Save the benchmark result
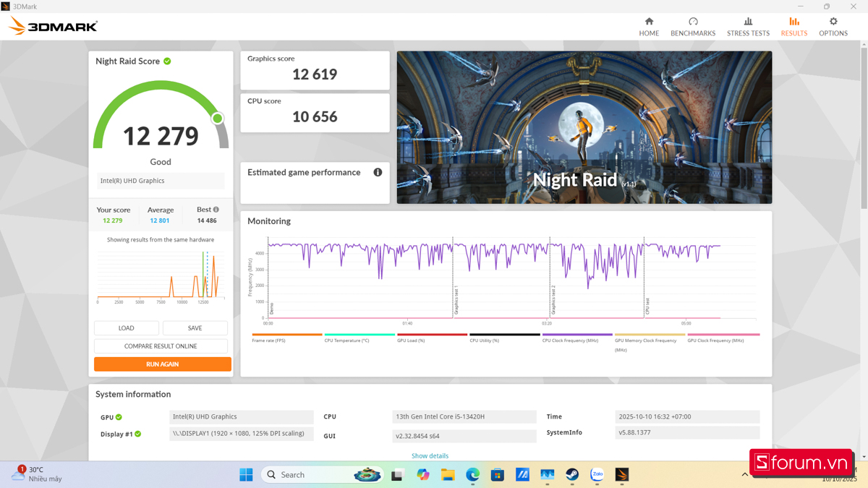The height and width of the screenshot is (488, 868). click(195, 328)
